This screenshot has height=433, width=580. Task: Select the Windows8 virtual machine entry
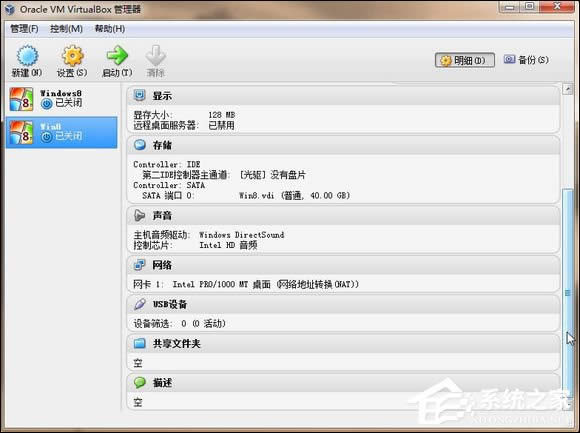pos(61,99)
